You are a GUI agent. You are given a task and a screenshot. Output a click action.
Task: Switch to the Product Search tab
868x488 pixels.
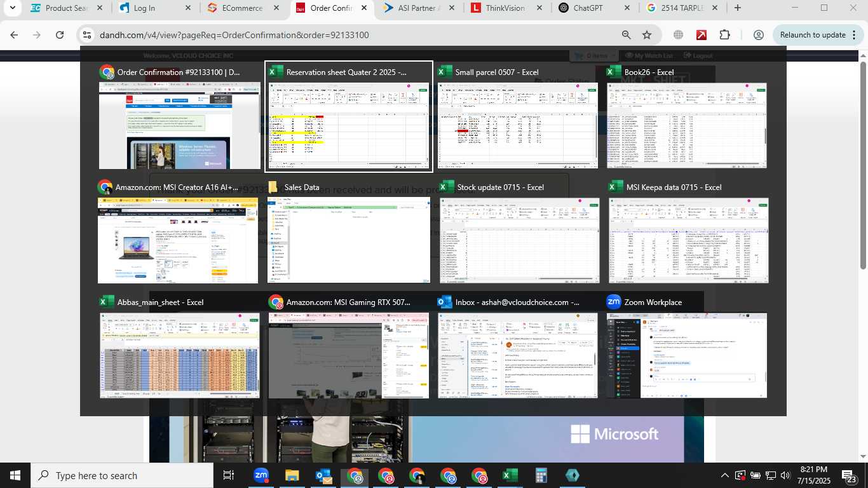[x=66, y=8]
